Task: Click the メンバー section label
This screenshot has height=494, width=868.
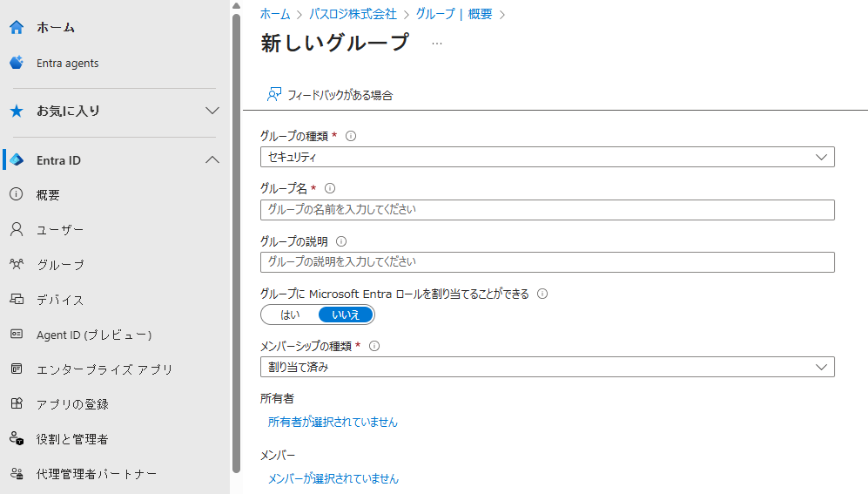Action: click(x=278, y=456)
